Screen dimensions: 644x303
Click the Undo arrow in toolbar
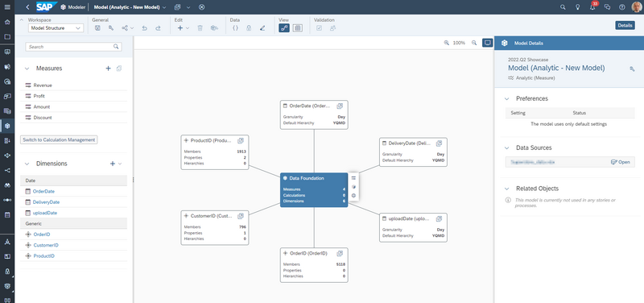[x=145, y=28]
